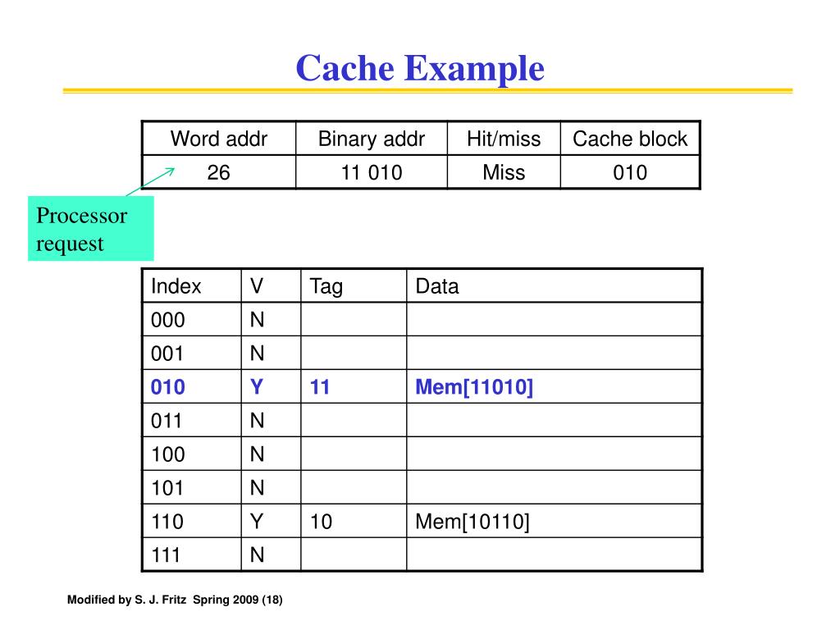The image size is (840, 630).
Task: Select the word address value 26
Action: click(218, 172)
